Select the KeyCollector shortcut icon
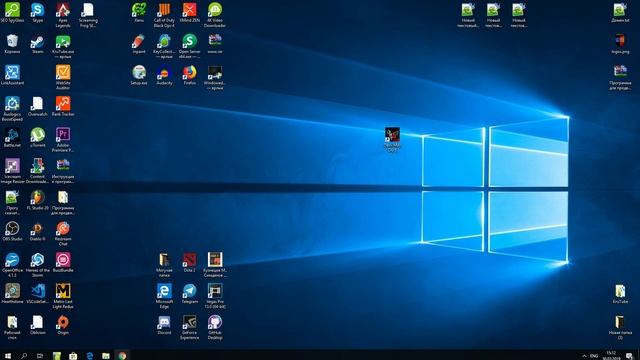Image resolution: width=640 pixels, height=360 pixels. [x=164, y=46]
